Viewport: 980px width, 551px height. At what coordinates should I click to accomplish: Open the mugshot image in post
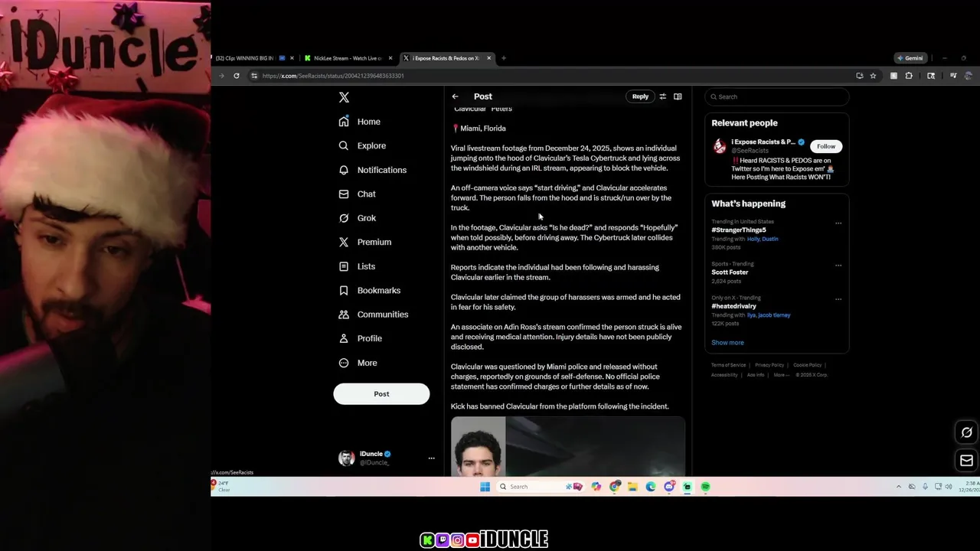[479, 446]
